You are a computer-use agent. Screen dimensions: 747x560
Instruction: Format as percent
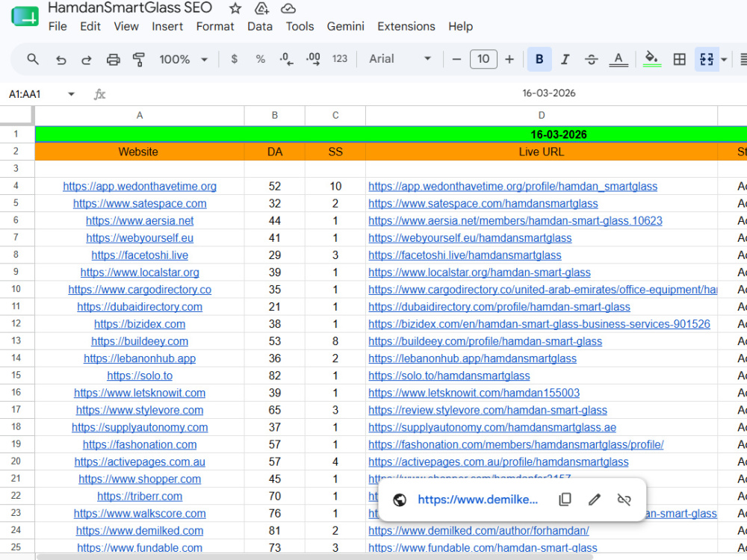click(260, 59)
